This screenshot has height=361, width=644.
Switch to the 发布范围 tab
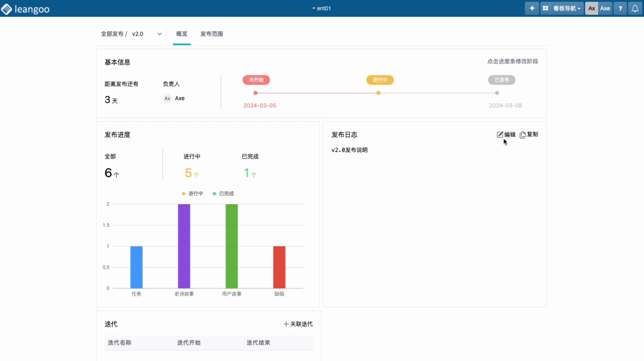tap(212, 34)
